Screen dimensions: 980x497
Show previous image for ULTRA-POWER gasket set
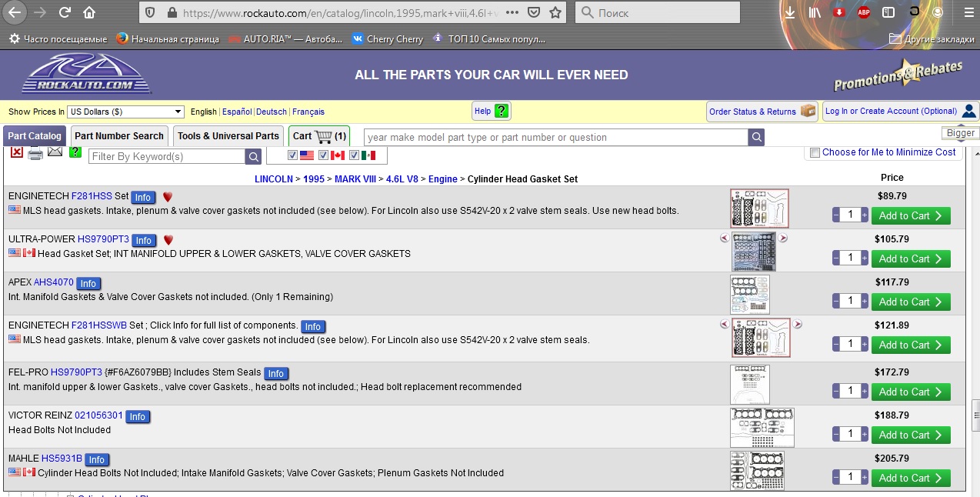[x=724, y=238]
